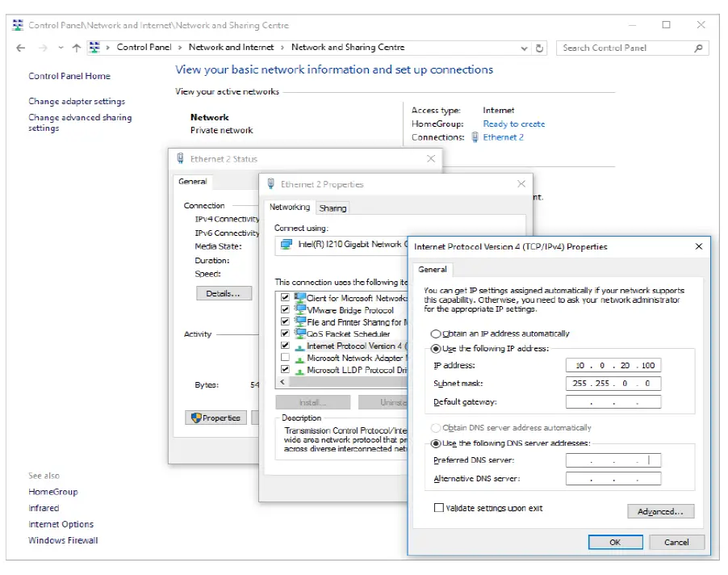Click the magnifier icon in Search Control Panel
Image resolution: width=728 pixels, height=575 pixels.
coord(699,48)
